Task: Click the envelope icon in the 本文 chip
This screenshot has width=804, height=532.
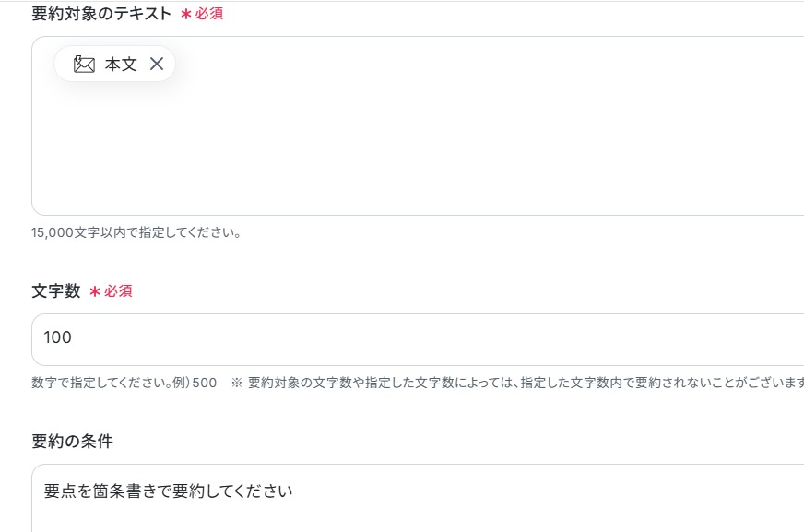Action: coord(84,64)
